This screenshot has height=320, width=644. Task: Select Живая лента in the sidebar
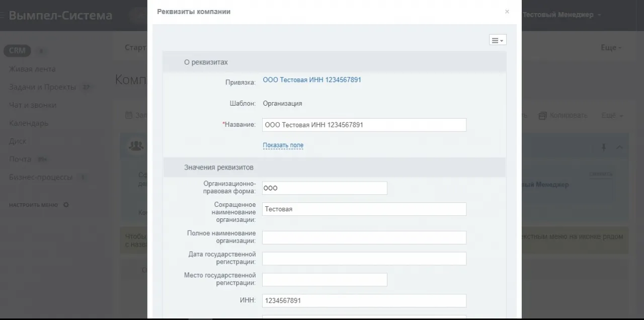click(x=31, y=69)
